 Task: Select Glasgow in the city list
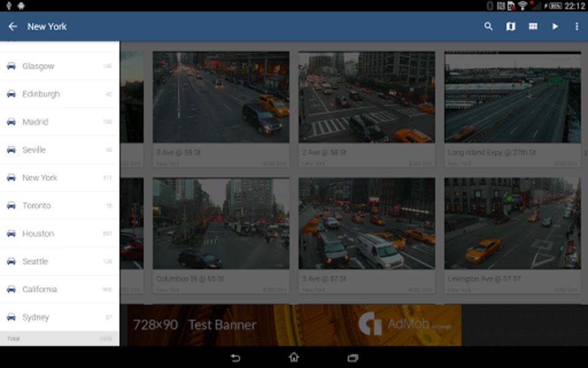[x=59, y=66]
